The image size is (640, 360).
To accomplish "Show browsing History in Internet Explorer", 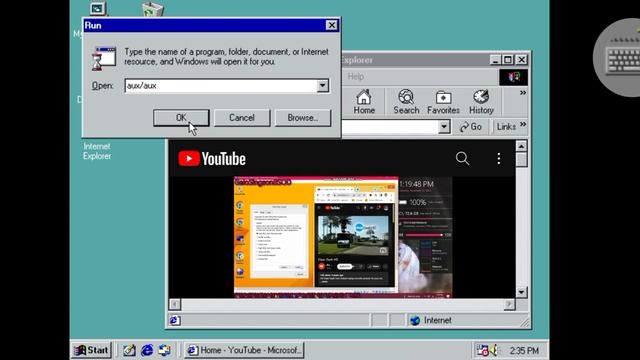I will point(481,102).
